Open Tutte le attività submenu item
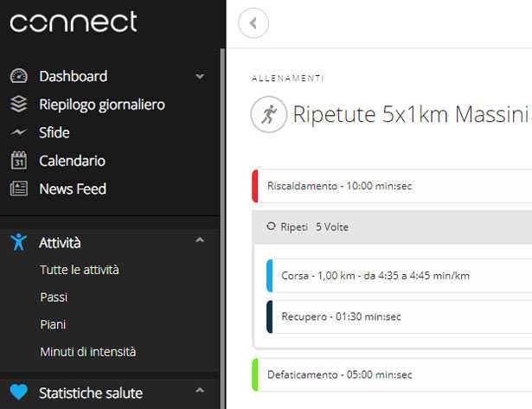 point(80,270)
